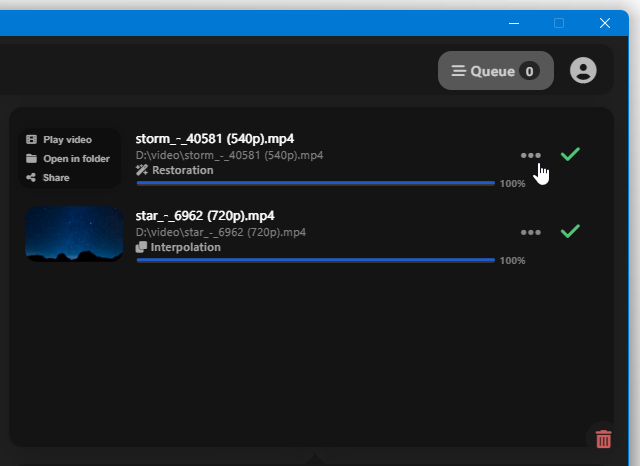The image size is (640, 466).
Task: Choose Open in folder from menu
Action: point(68,158)
